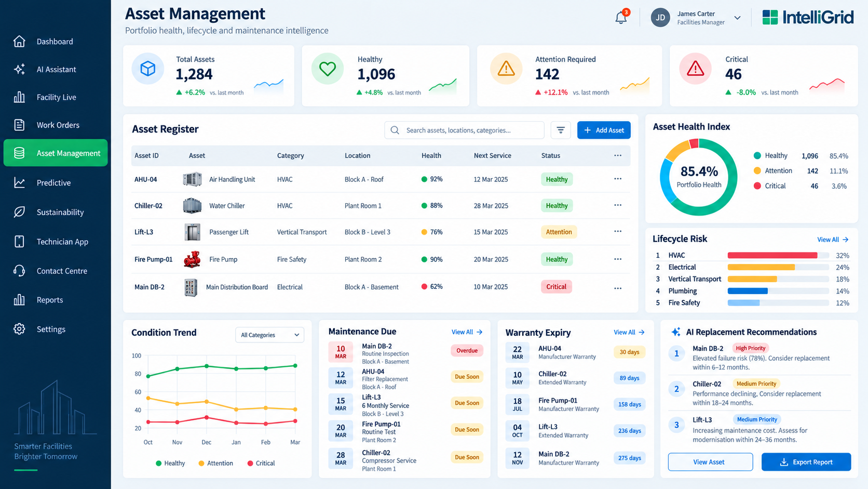This screenshot has height=489, width=868.
Task: Click the Health column header
Action: coord(431,155)
